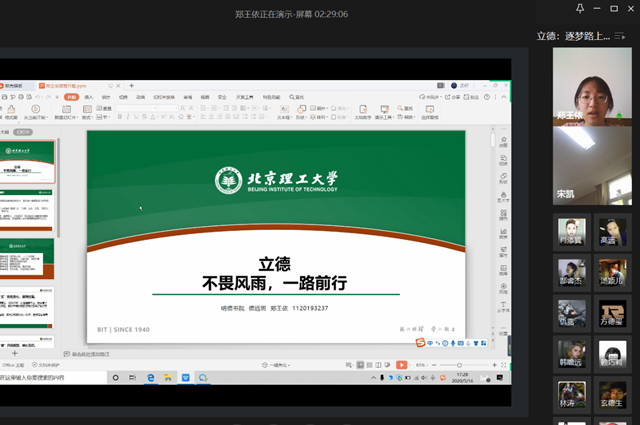
Task: Toggle italic formatting
Action: [128, 117]
